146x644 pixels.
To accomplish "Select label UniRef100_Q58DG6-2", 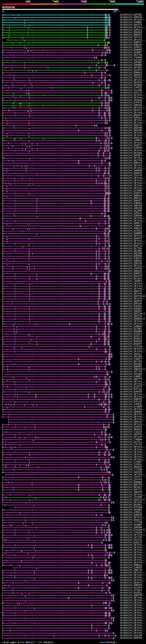I will [x=132, y=319].
